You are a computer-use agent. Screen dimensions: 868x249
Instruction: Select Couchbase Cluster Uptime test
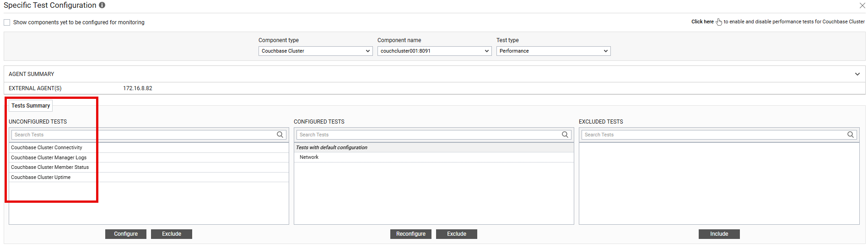[41, 177]
